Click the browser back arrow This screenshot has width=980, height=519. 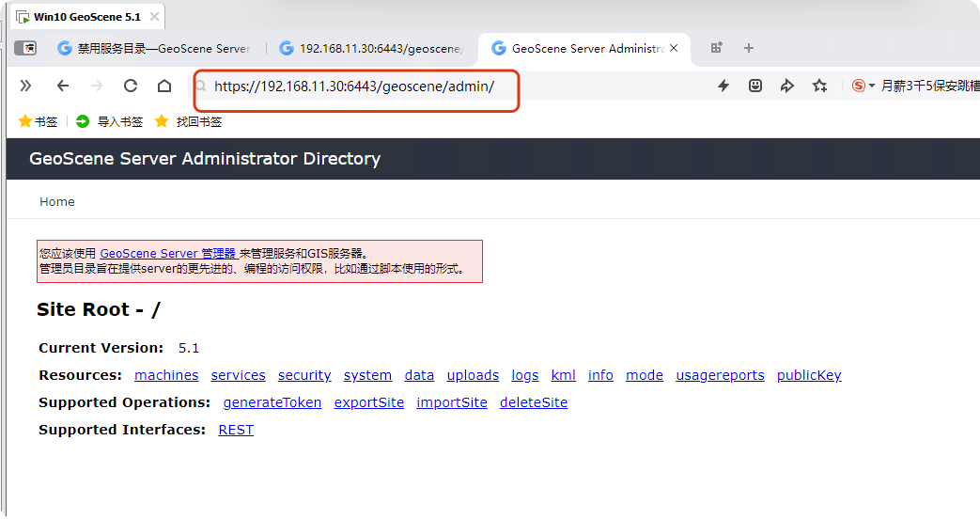(63, 86)
